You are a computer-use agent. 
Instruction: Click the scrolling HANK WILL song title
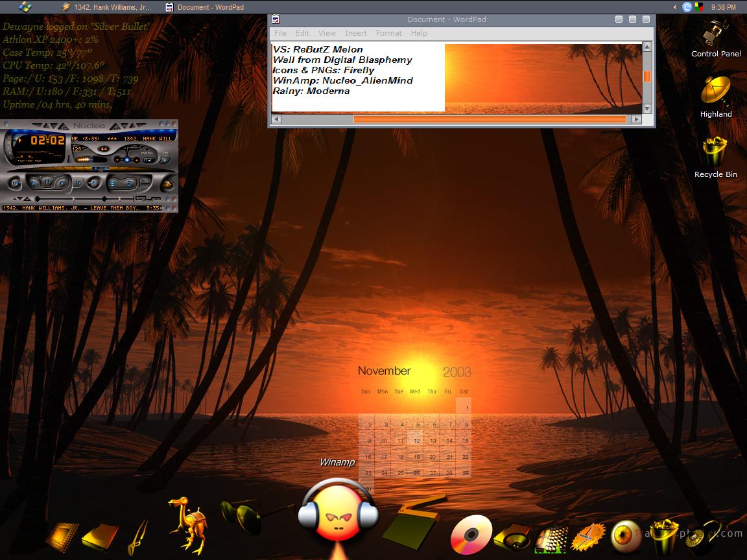[x=123, y=139]
